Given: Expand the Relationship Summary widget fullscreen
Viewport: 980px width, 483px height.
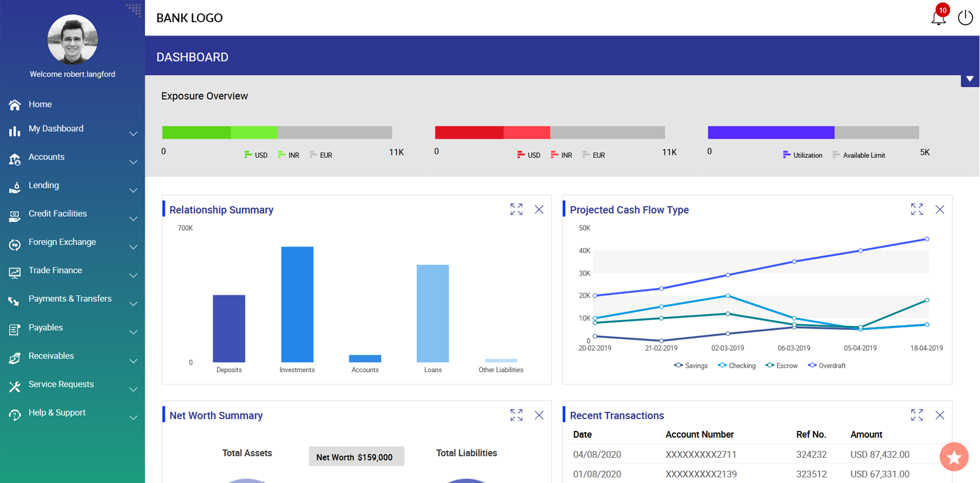Looking at the screenshot, I should click(516, 209).
